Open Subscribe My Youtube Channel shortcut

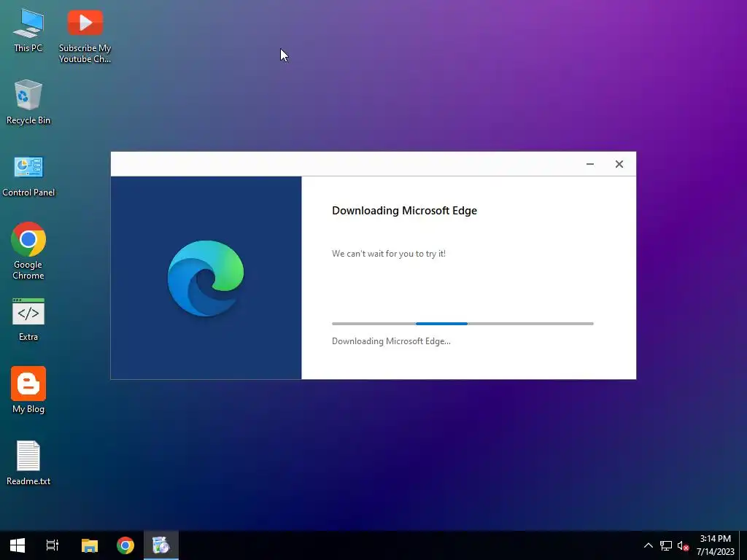85,36
